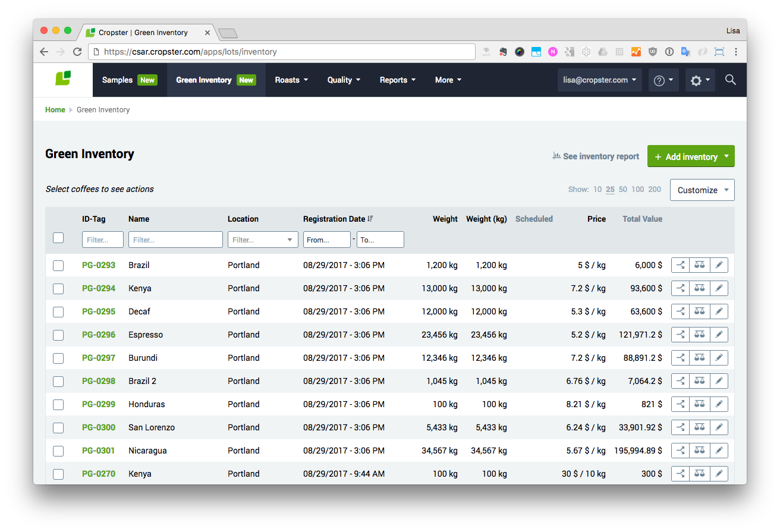The width and height of the screenshot is (780, 532).
Task: Reload the page using browser refresh icon
Action: click(x=77, y=52)
